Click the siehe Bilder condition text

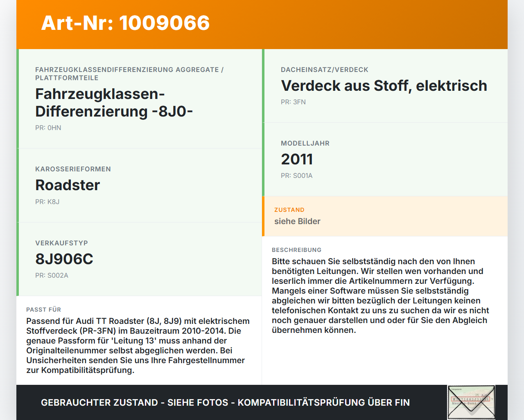coord(297,221)
